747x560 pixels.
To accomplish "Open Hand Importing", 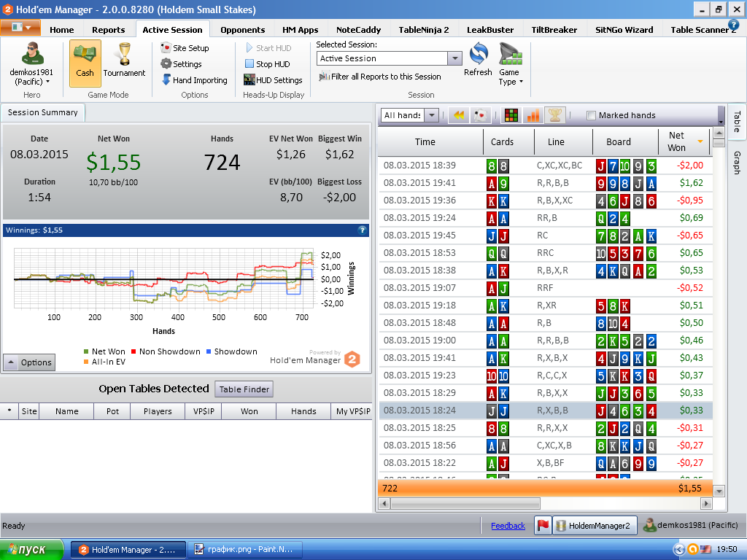I will point(194,80).
